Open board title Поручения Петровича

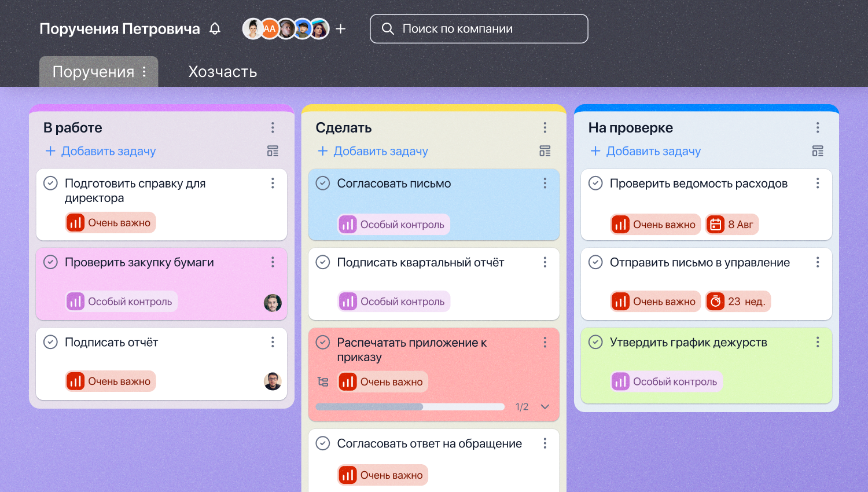(x=120, y=29)
